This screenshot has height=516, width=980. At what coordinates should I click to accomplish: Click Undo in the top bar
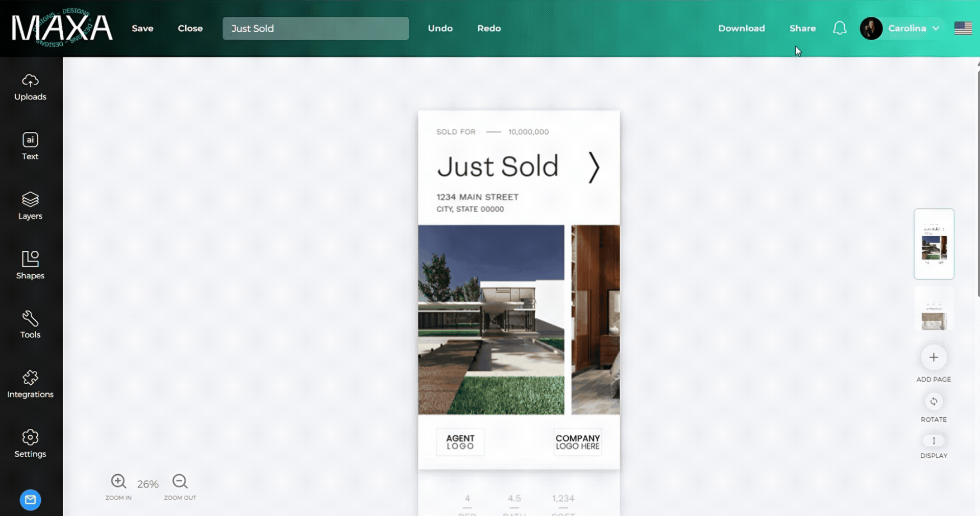pos(440,28)
